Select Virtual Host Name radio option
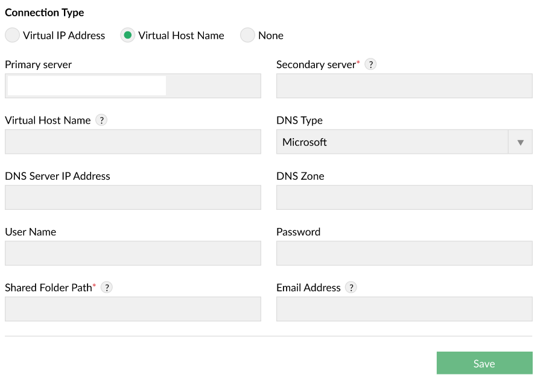This screenshot has width=552, height=392. tap(127, 36)
